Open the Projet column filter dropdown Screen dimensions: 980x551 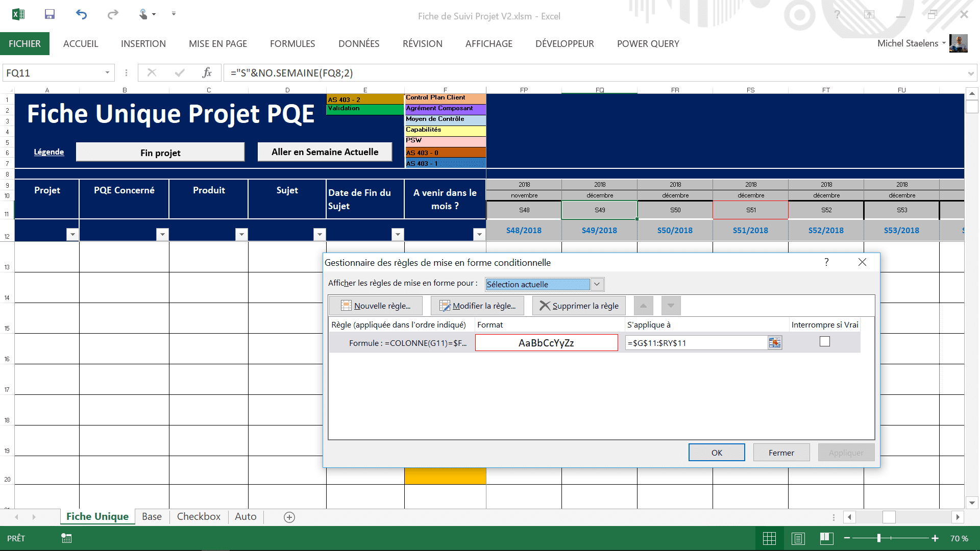point(72,234)
